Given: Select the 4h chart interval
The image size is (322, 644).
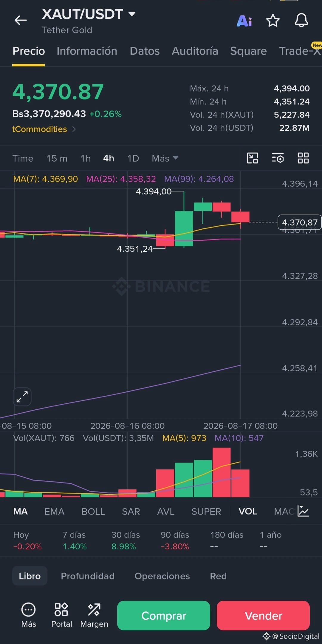Looking at the screenshot, I should [109, 158].
